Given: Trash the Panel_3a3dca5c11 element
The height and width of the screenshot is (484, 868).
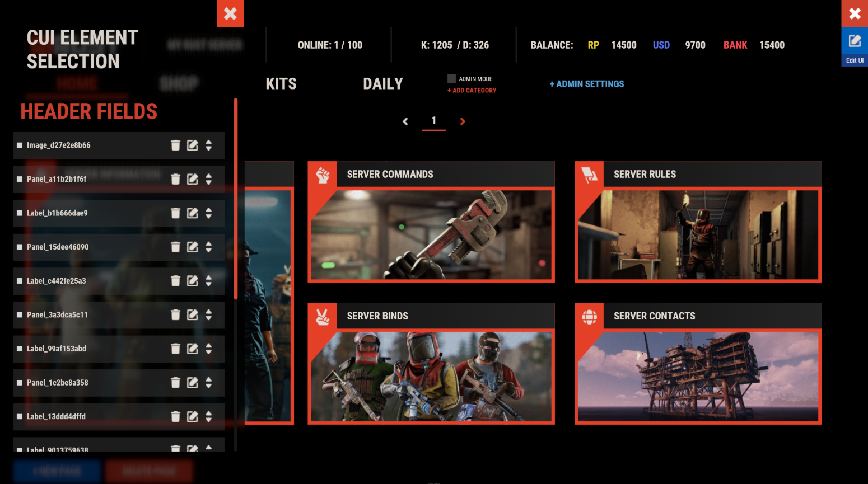Looking at the screenshot, I should point(175,315).
